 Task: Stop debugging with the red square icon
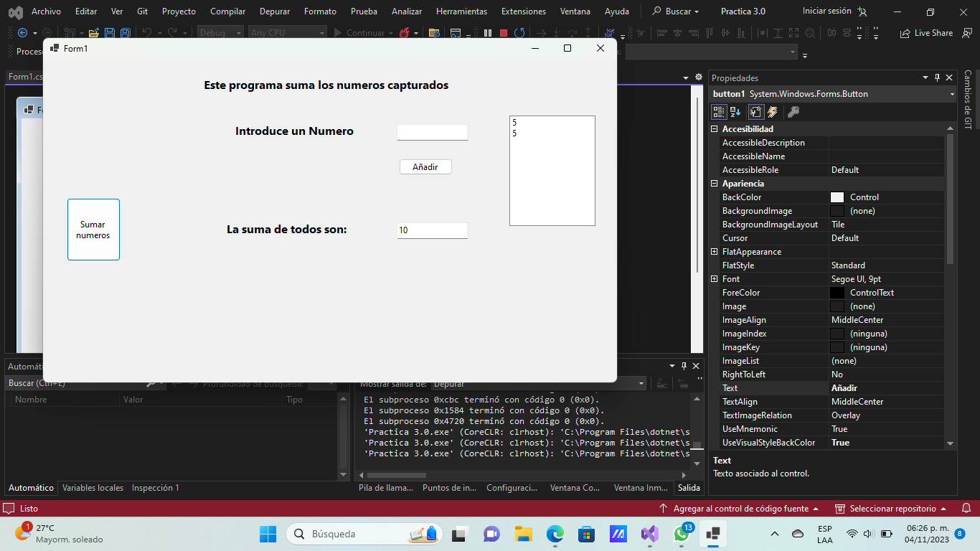(505, 32)
